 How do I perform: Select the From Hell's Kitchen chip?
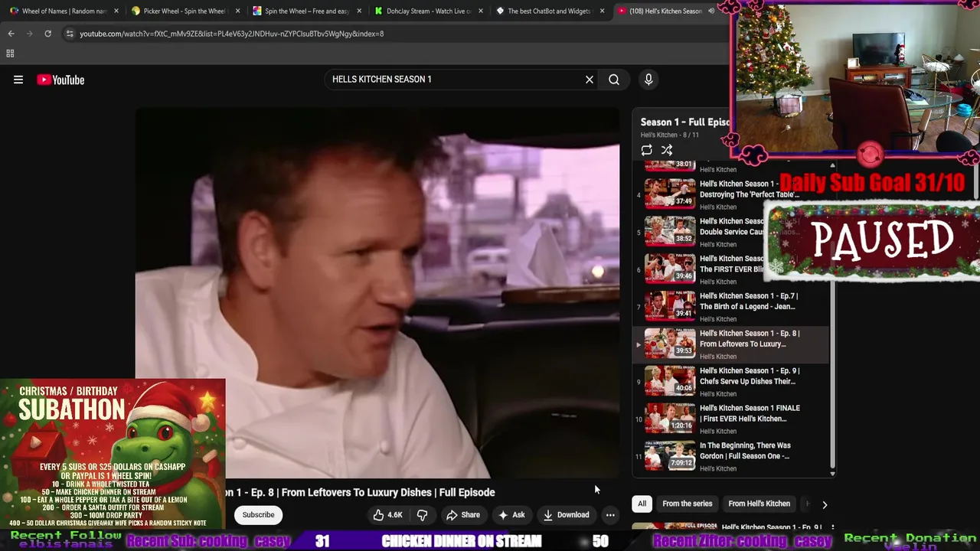click(759, 504)
